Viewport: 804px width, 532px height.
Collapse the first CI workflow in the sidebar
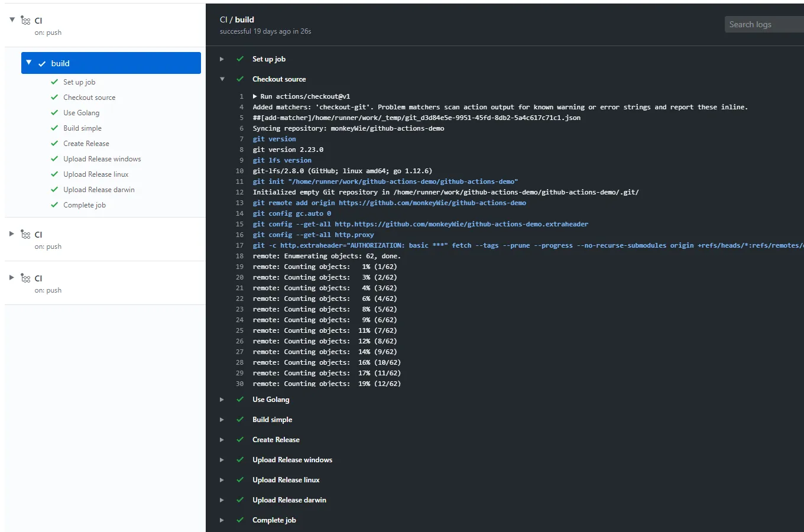pos(12,20)
